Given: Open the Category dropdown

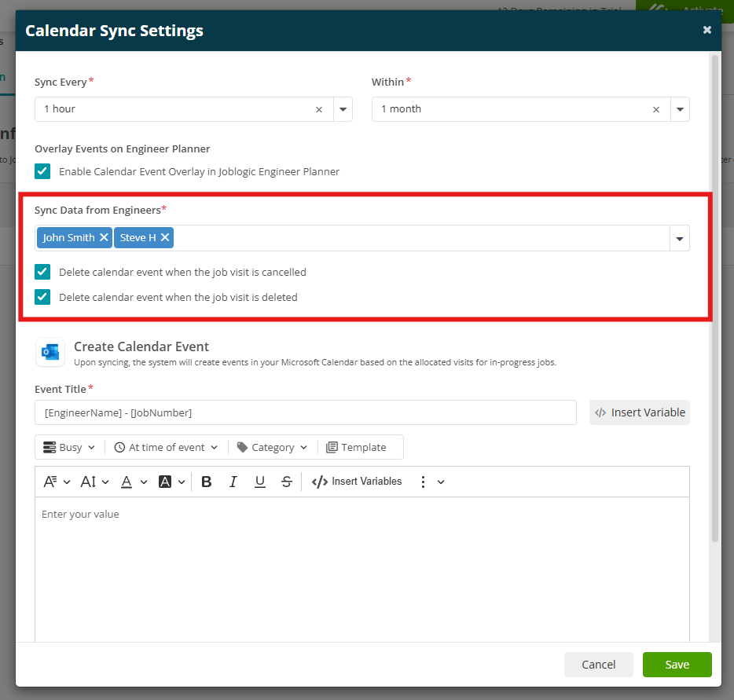Looking at the screenshot, I should (272, 447).
